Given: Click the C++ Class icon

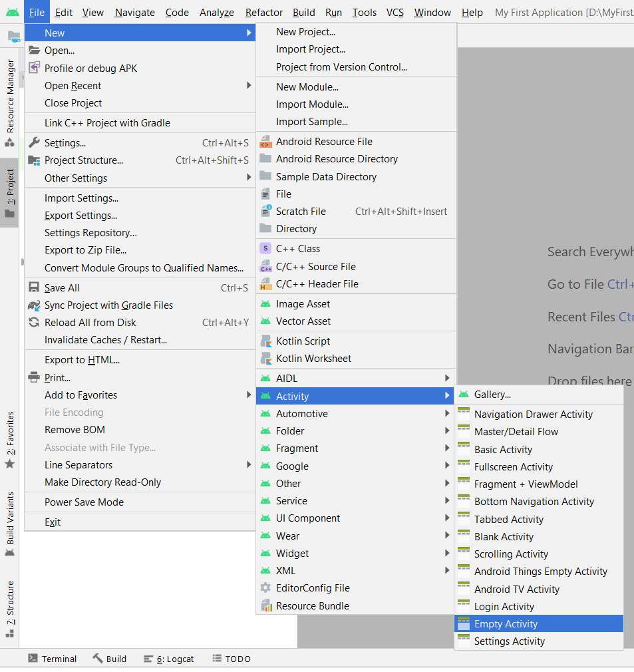Looking at the screenshot, I should 265,248.
